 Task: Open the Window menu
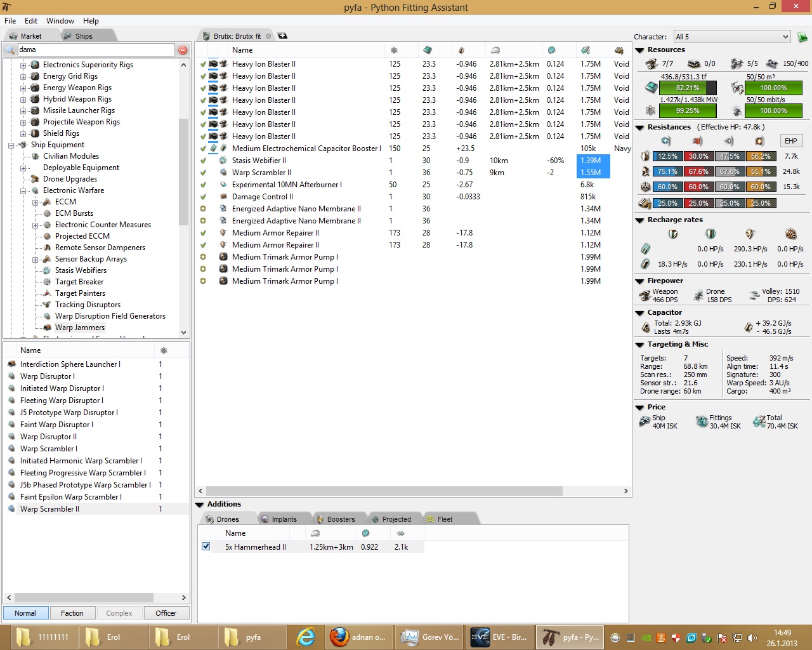60,21
